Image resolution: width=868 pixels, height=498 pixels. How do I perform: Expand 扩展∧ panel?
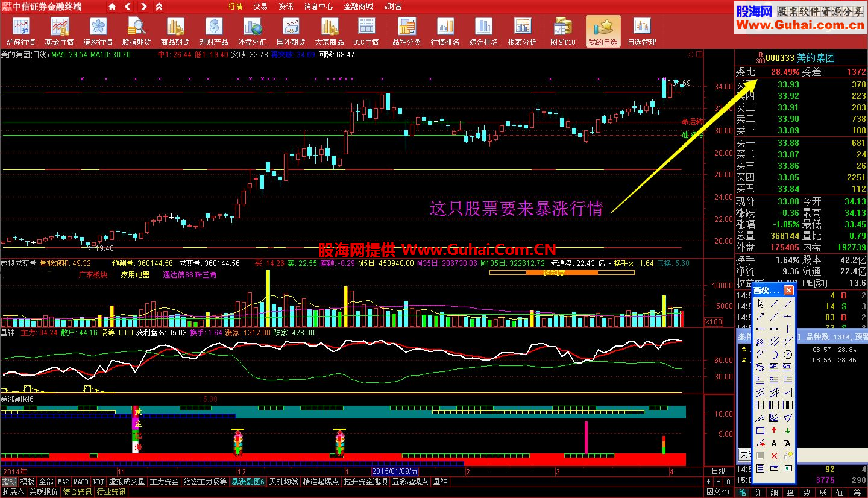click(x=13, y=492)
